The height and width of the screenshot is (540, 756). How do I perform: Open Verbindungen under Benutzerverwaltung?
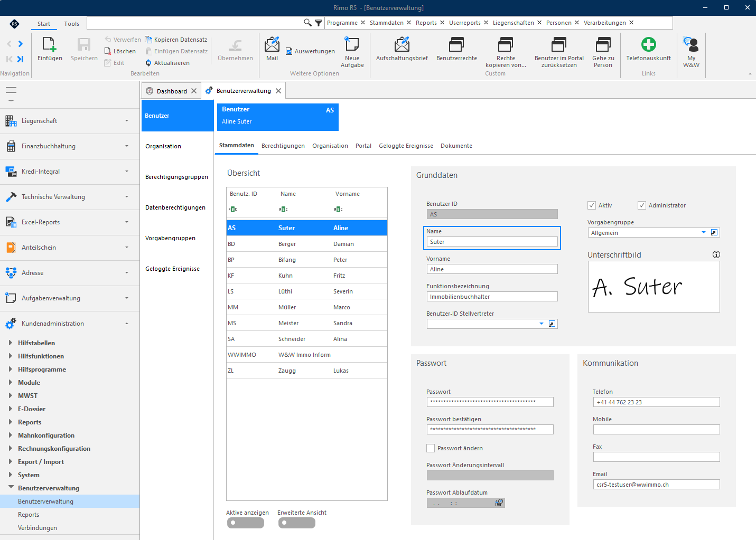coord(38,528)
